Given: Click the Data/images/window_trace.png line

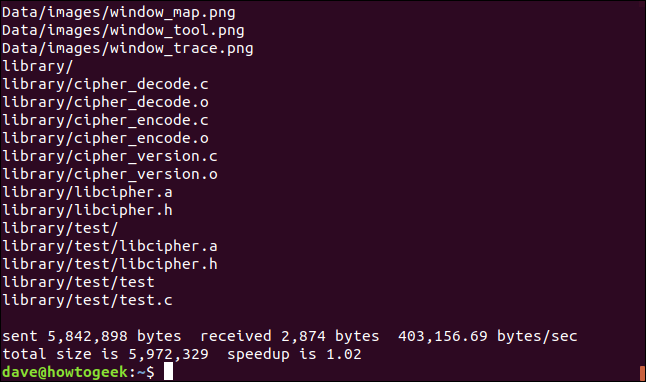Looking at the screenshot, I should [128, 49].
